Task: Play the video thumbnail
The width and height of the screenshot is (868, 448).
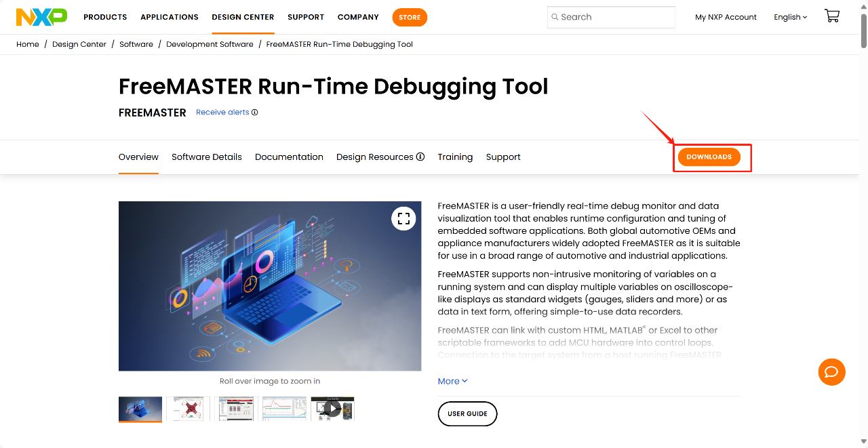Action: [332, 409]
